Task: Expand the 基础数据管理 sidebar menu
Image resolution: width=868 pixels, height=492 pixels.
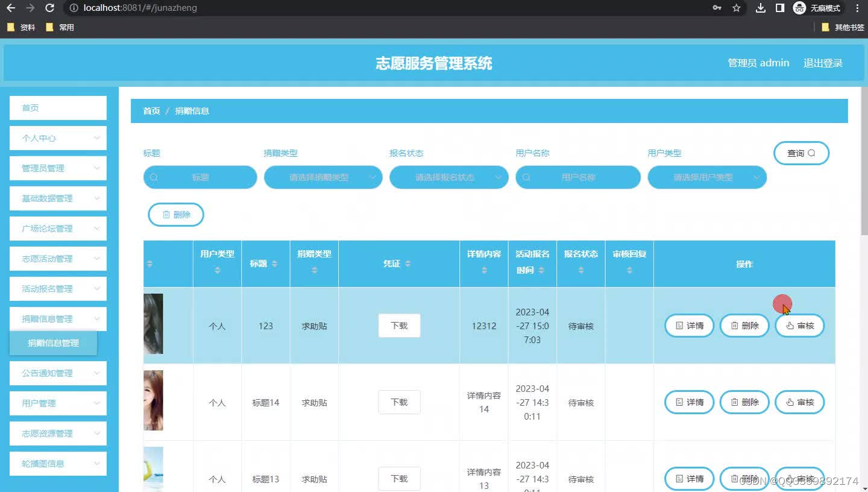Action: point(58,198)
